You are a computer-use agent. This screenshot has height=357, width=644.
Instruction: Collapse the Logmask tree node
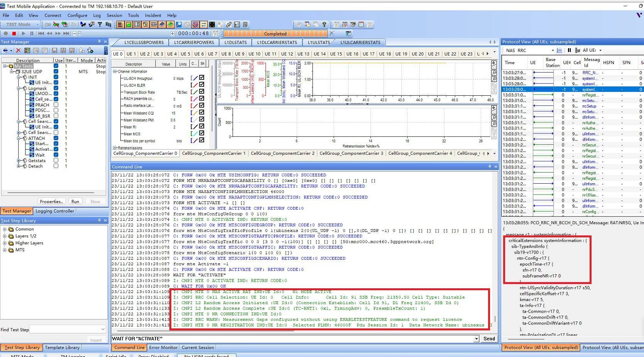pyautogui.click(x=19, y=88)
